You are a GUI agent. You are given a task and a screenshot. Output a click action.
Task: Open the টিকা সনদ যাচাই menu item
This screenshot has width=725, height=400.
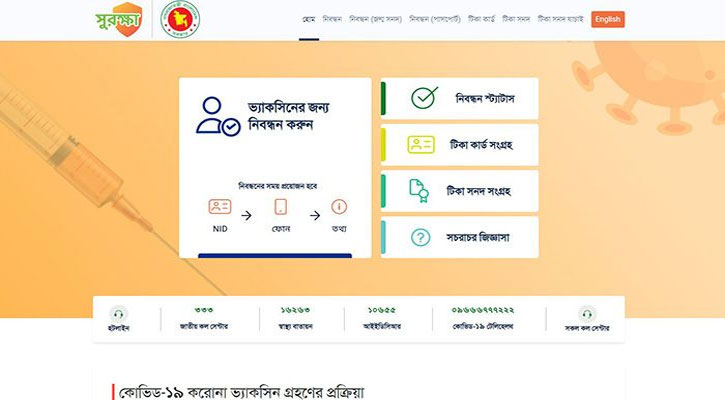560,19
